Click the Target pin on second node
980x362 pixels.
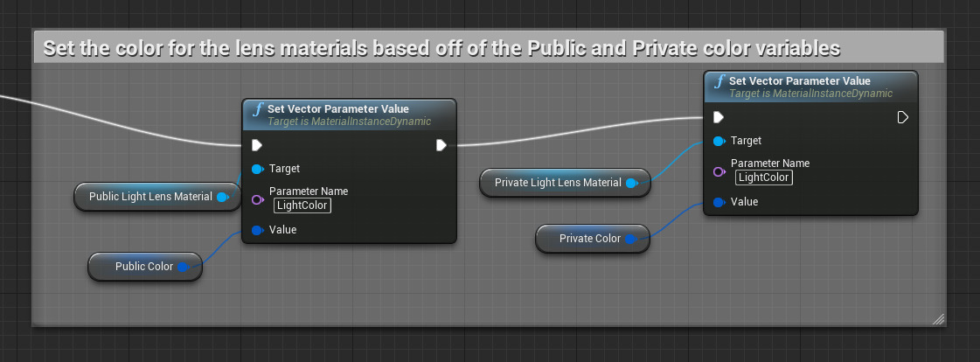pyautogui.click(x=719, y=141)
